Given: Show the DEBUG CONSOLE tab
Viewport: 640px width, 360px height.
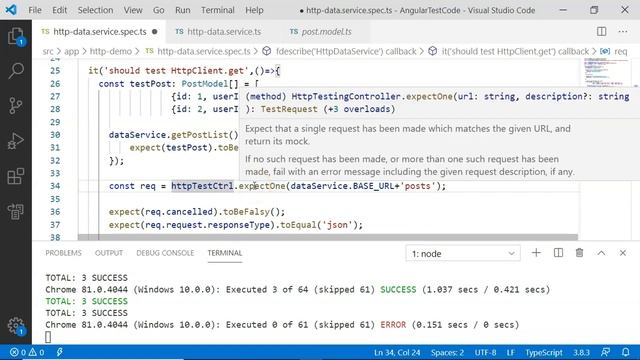Looking at the screenshot, I should click(165, 253).
